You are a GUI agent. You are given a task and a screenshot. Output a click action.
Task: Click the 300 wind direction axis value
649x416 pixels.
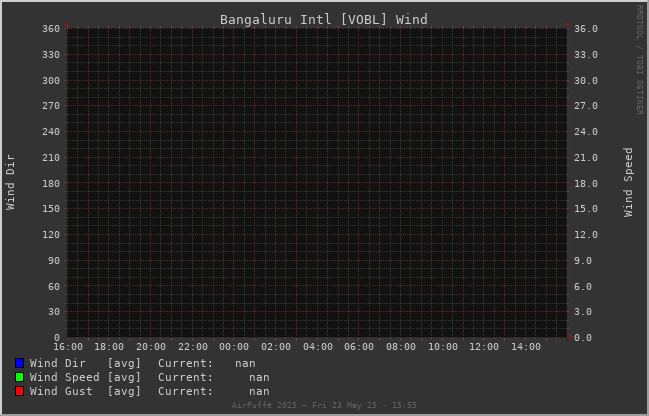pos(51,81)
